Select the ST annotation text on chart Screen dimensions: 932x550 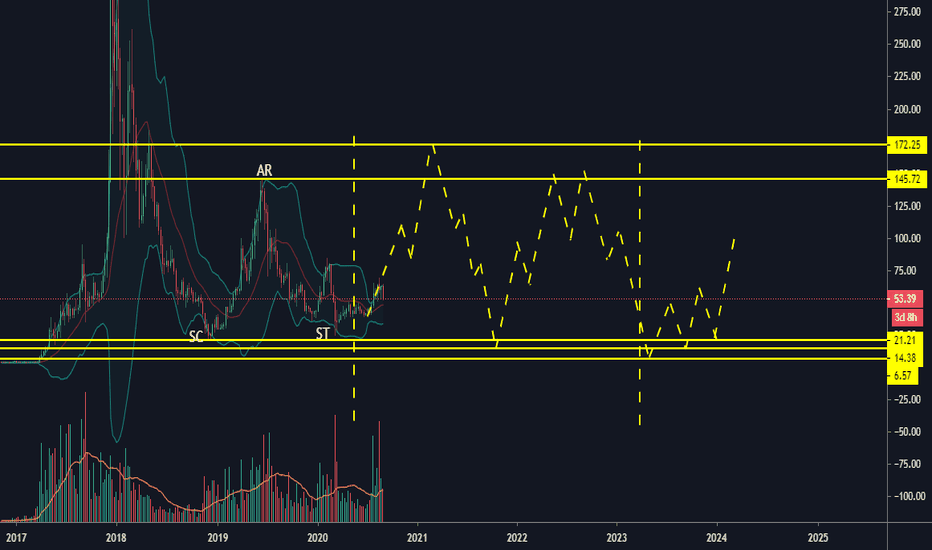pyautogui.click(x=323, y=334)
